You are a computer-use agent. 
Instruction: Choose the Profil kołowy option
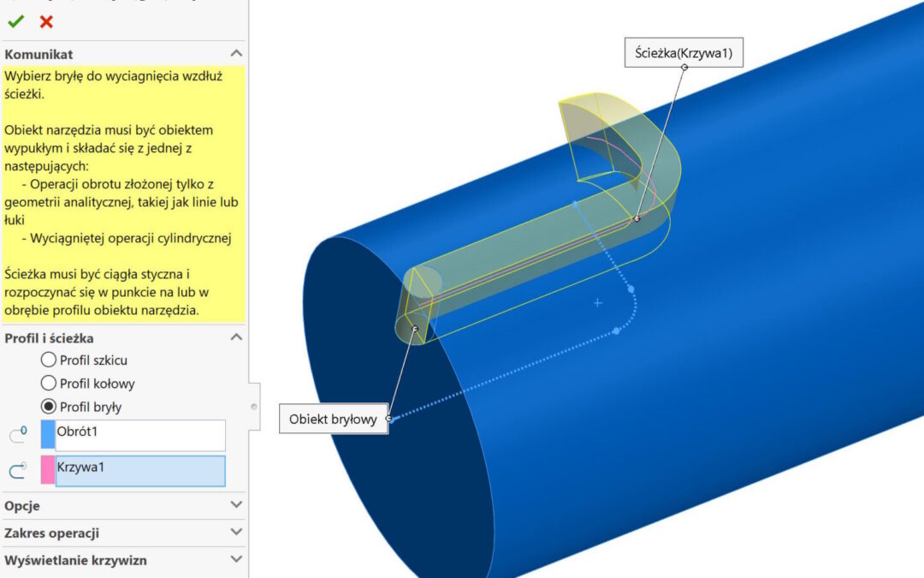click(x=49, y=384)
